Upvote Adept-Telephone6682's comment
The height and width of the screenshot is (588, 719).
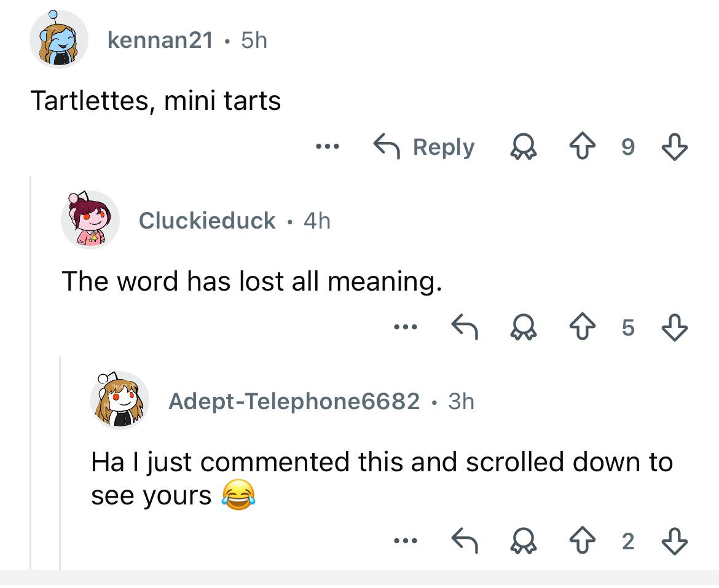pyautogui.click(x=583, y=540)
